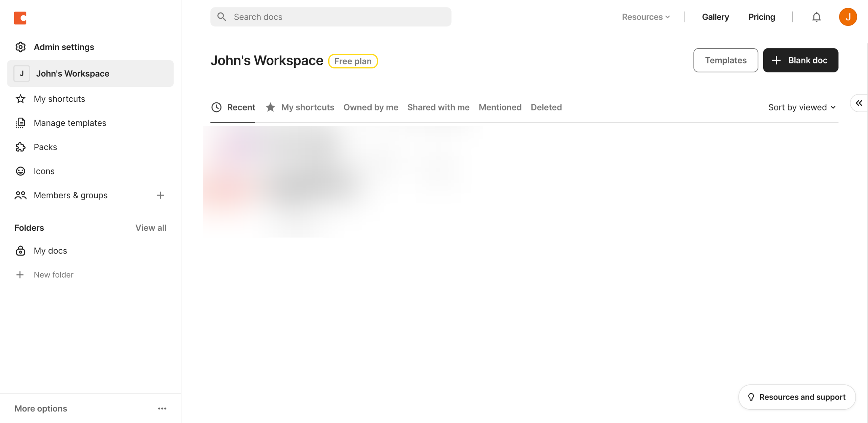
Task: Open the Packs puzzle icon
Action: (20, 147)
